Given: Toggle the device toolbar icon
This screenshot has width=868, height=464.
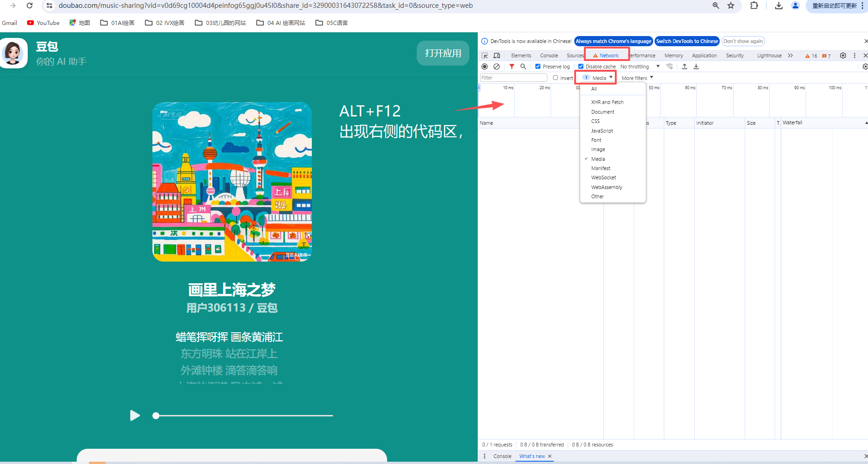Looking at the screenshot, I should (497, 55).
